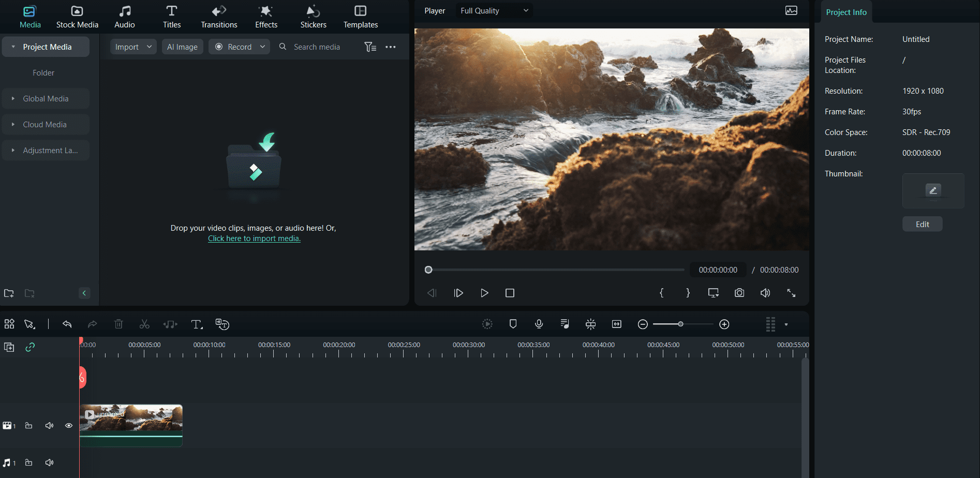The width and height of the screenshot is (980, 478).
Task: Open the Full Quality playback dropdown
Action: coord(493,10)
